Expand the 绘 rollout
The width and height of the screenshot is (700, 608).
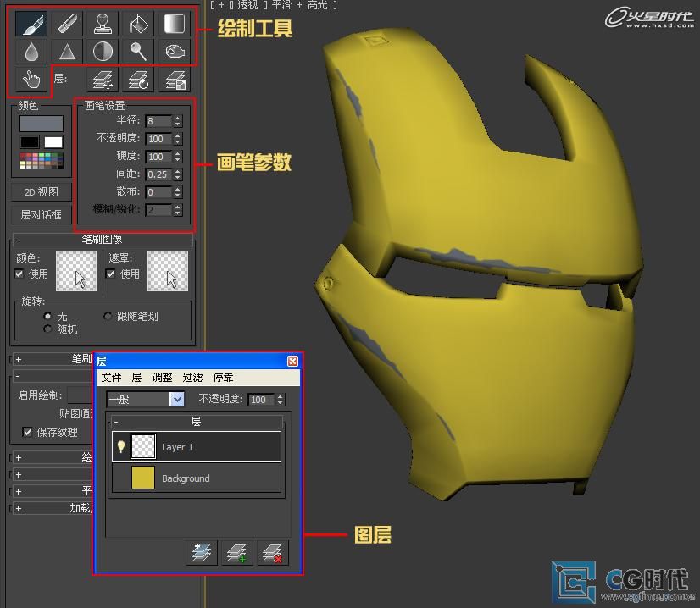point(19,457)
